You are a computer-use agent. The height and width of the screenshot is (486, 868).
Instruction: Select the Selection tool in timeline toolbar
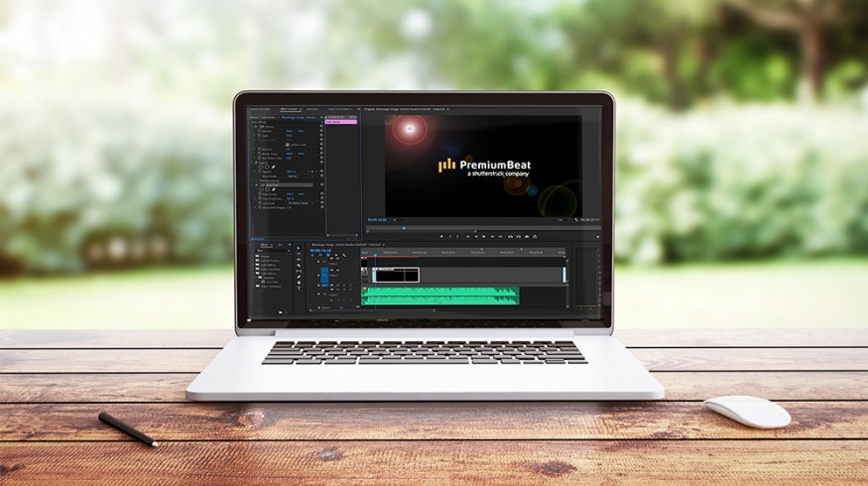tap(298, 247)
